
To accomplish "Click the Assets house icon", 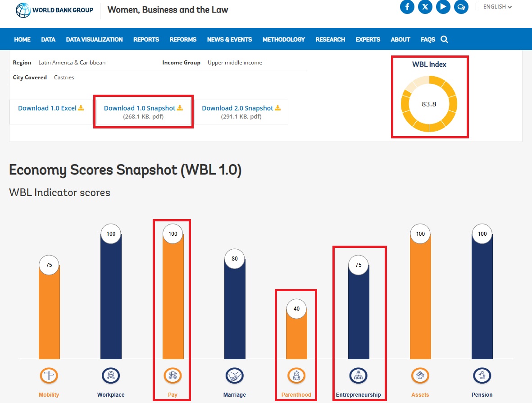I will pos(420,376).
